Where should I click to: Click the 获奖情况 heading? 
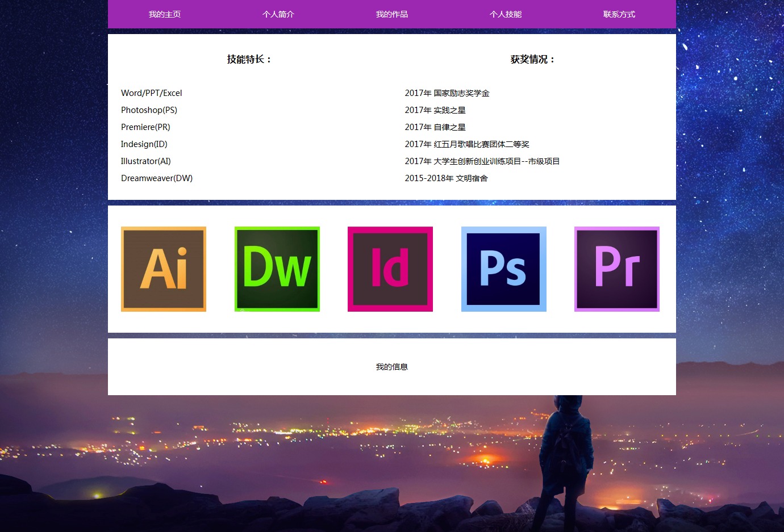coord(533,59)
